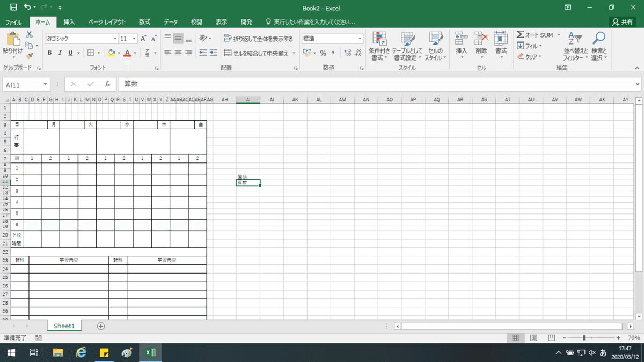The width and height of the screenshot is (644, 362).
Task: Open the フィル fill dropdown
Action: click(529, 46)
